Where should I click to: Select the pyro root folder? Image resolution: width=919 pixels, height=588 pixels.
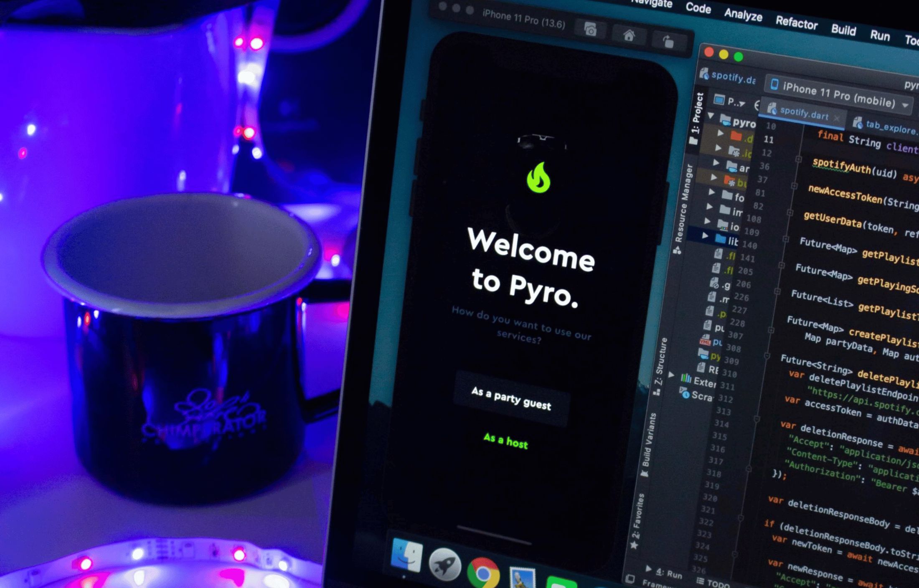tap(738, 121)
